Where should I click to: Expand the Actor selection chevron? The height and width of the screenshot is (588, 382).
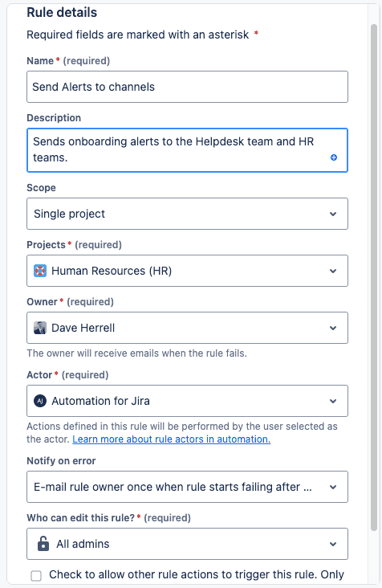[333, 401]
